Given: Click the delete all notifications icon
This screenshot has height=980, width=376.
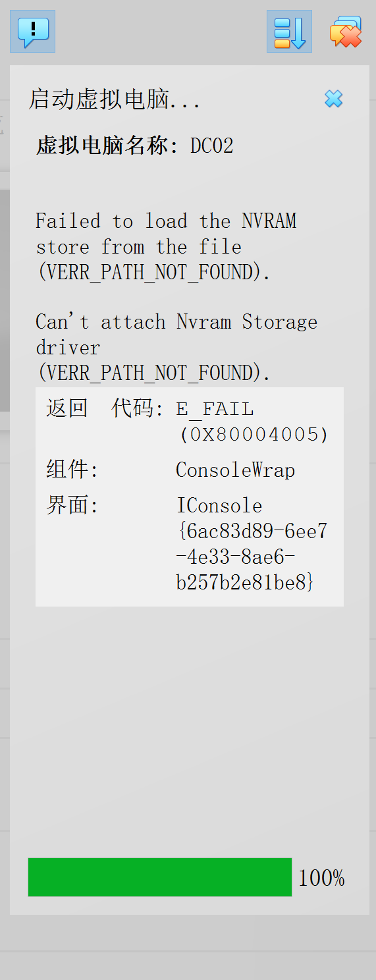Looking at the screenshot, I should [346, 32].
